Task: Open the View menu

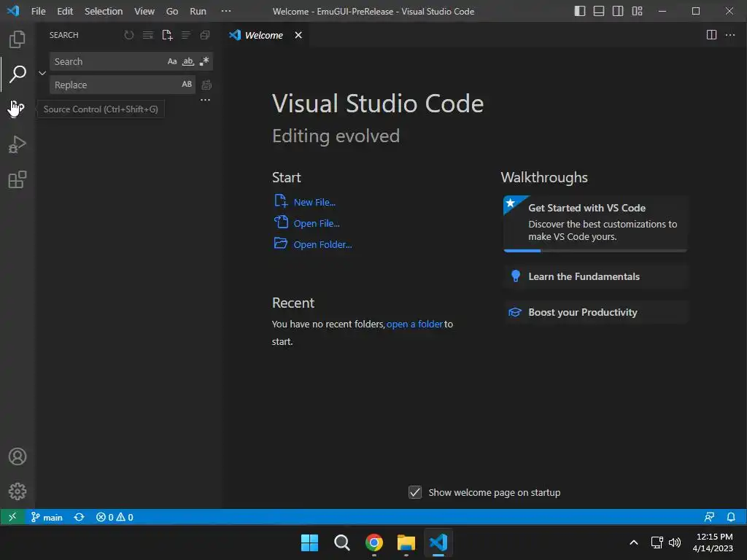Action: (144, 11)
